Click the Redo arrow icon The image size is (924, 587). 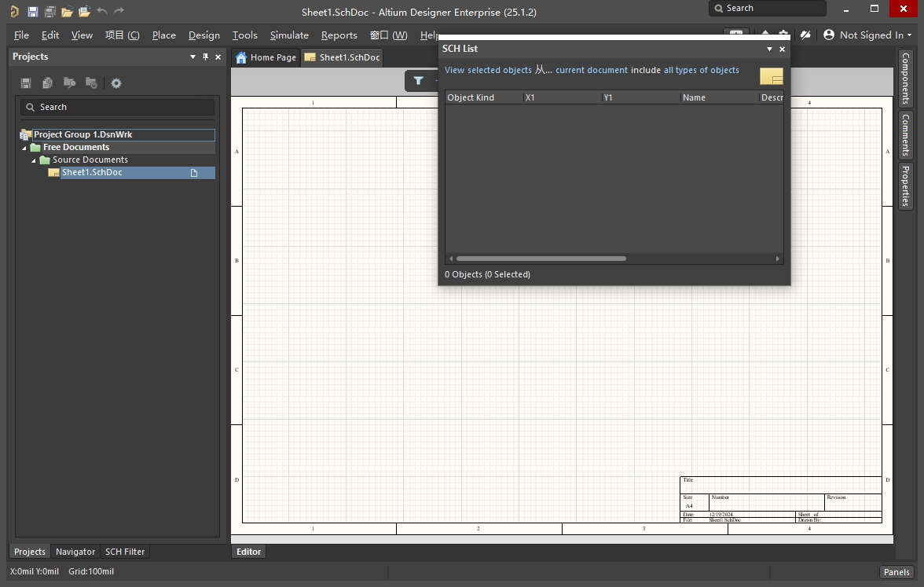(x=119, y=11)
